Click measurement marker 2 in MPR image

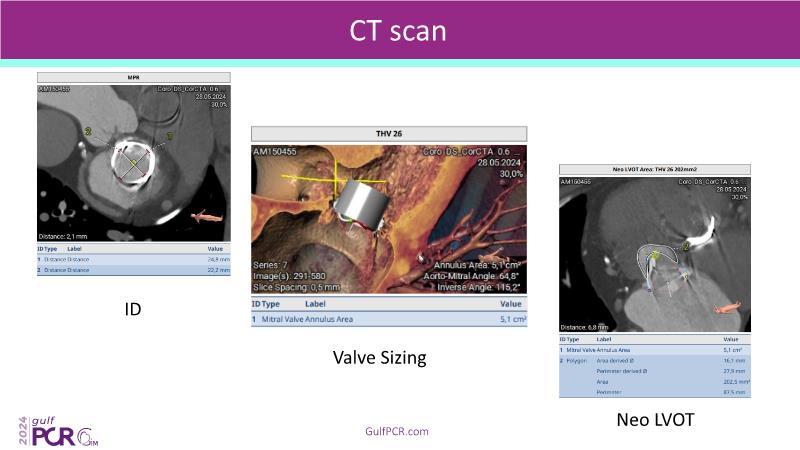88,131
